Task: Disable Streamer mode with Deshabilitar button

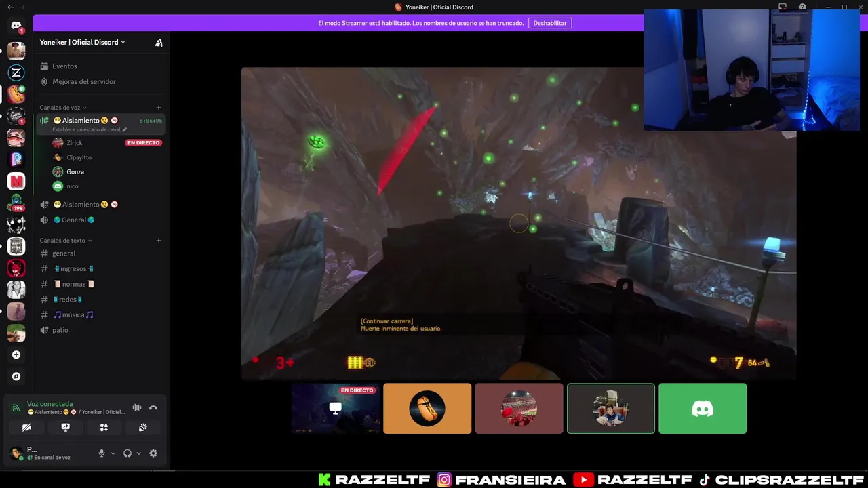Action: click(x=550, y=23)
